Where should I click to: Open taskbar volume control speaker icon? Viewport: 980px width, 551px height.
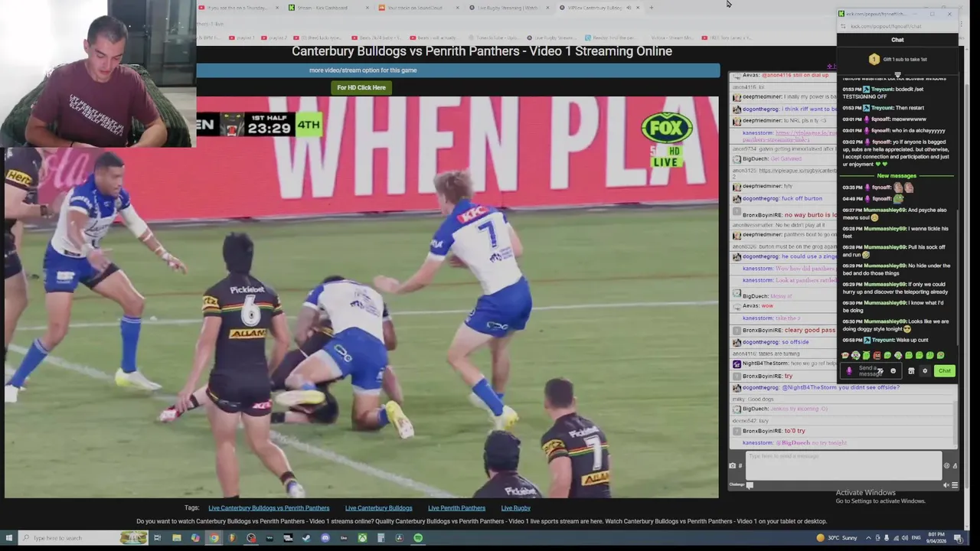pyautogui.click(x=903, y=538)
